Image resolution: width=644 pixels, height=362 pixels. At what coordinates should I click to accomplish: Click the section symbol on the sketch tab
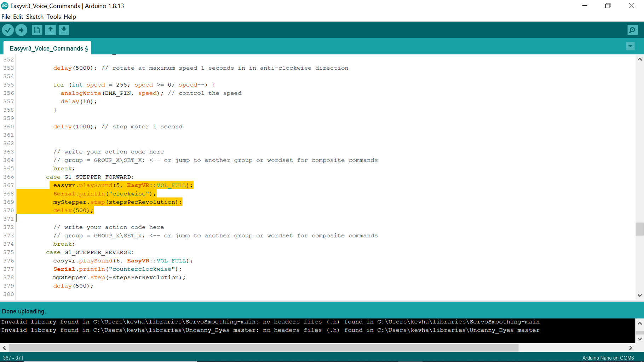[x=86, y=48]
